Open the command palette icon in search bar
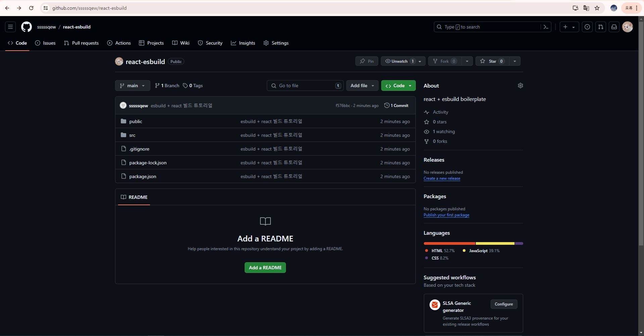644x336 pixels. tap(546, 27)
